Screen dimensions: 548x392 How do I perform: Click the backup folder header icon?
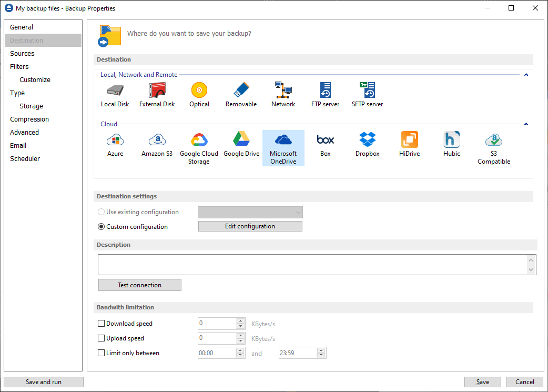[109, 36]
